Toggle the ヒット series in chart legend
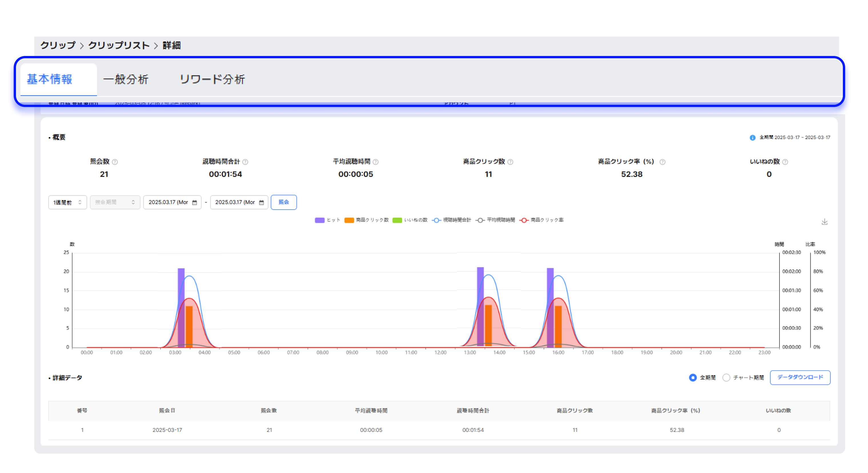 pyautogui.click(x=320, y=220)
